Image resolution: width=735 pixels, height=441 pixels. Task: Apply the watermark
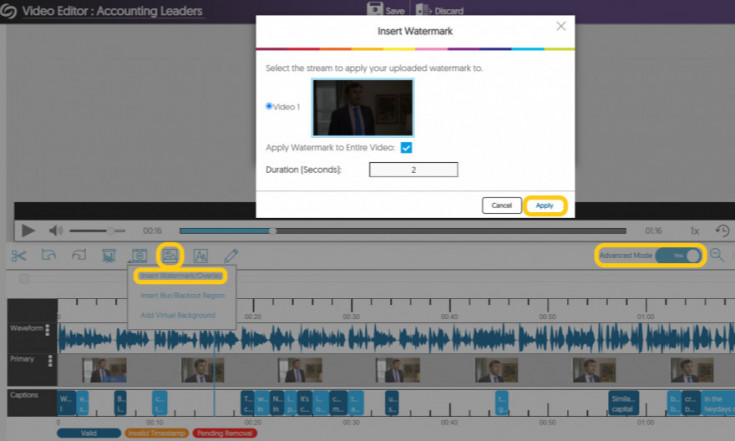(x=545, y=205)
